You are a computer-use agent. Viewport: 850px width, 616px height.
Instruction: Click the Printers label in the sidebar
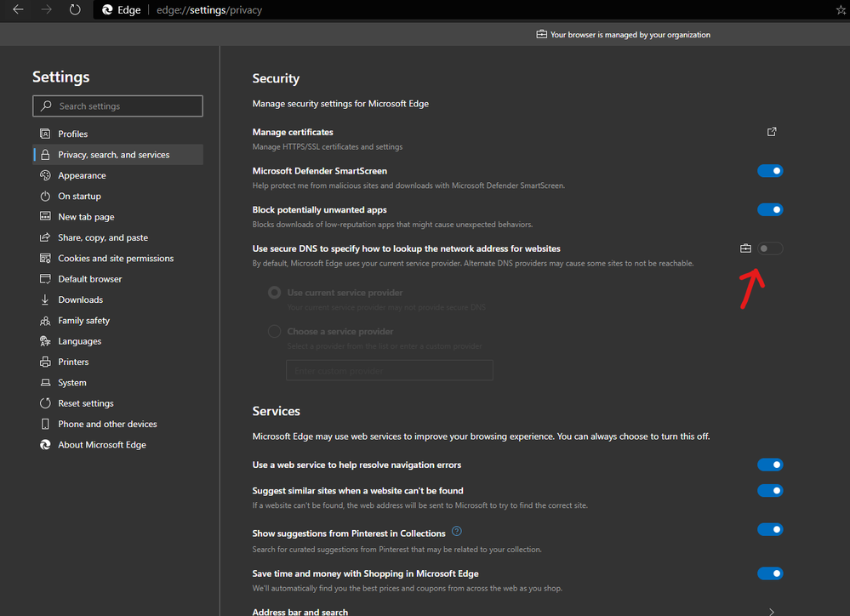(73, 362)
